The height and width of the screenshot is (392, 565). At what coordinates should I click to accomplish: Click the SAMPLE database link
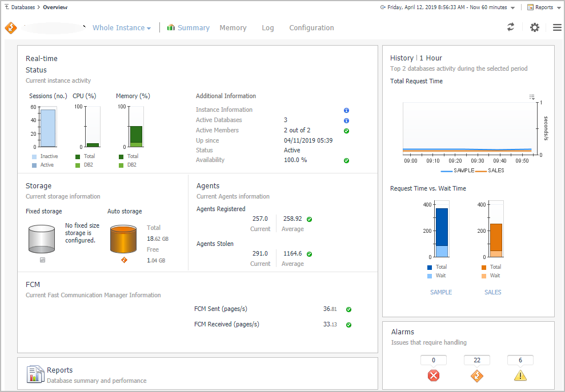441,292
